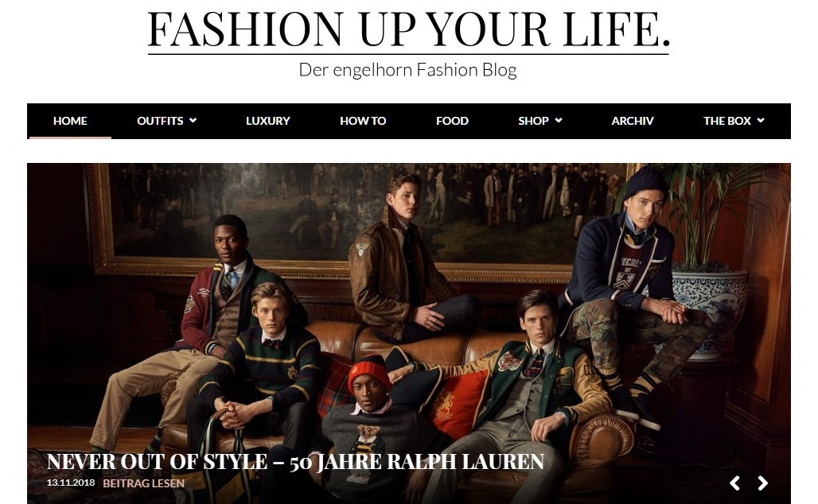Expand the OUTFITS dropdown chevron
This screenshot has height=504, width=818.
pyautogui.click(x=193, y=120)
